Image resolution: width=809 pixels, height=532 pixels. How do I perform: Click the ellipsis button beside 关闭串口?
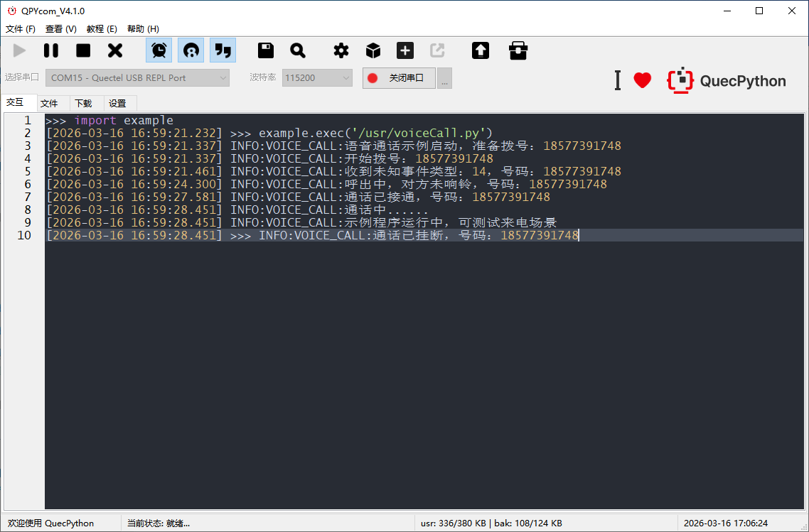[x=444, y=78]
